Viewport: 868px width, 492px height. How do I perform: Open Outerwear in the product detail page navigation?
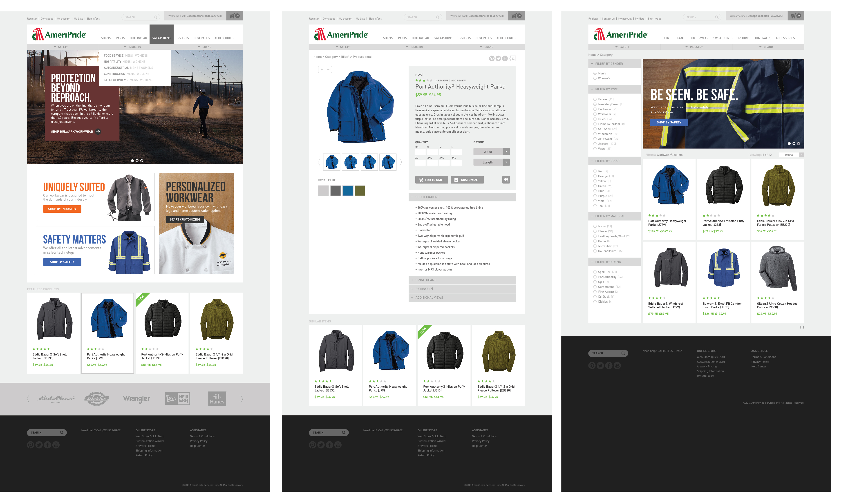click(420, 38)
